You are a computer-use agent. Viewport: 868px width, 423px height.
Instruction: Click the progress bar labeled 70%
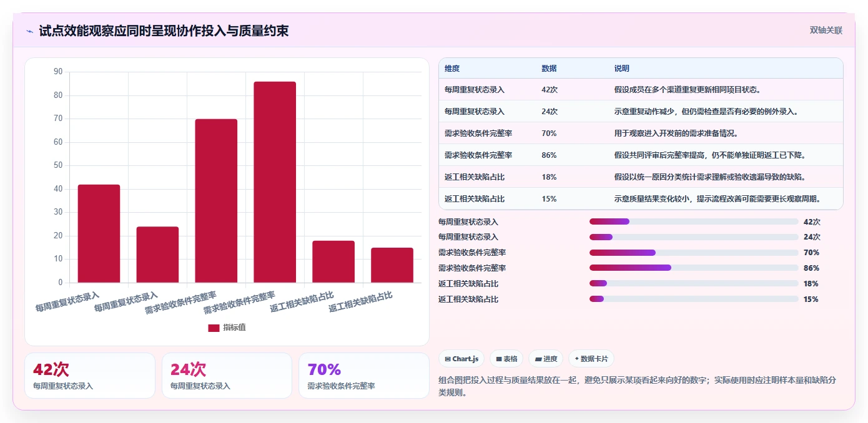[x=694, y=253]
